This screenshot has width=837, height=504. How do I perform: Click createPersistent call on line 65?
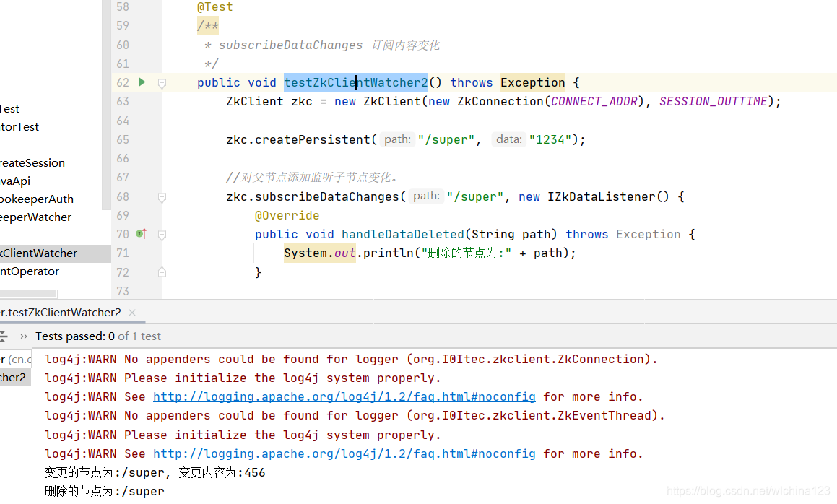312,140
